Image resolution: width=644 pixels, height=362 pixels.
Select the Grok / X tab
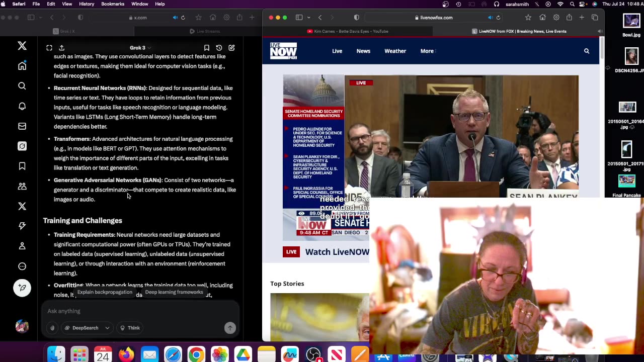[x=64, y=31]
